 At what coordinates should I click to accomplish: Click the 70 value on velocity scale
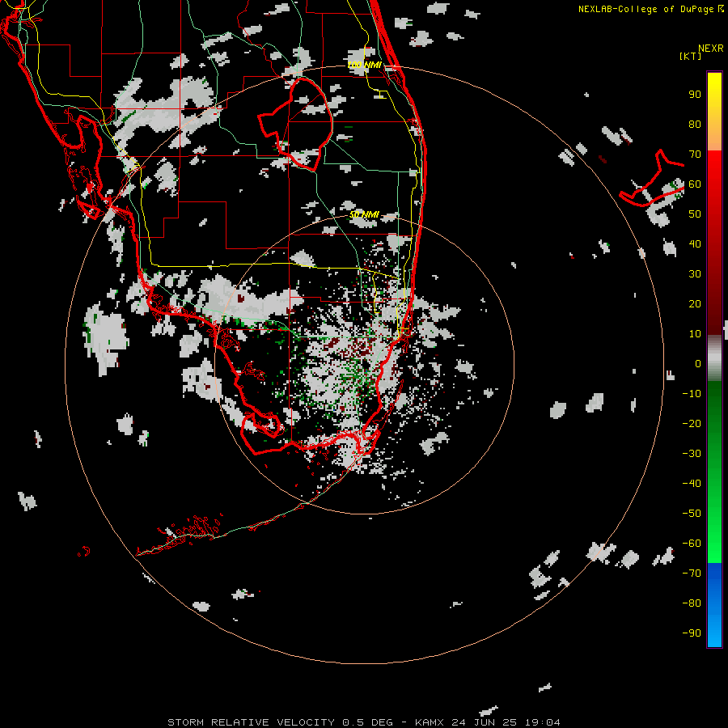(695, 154)
